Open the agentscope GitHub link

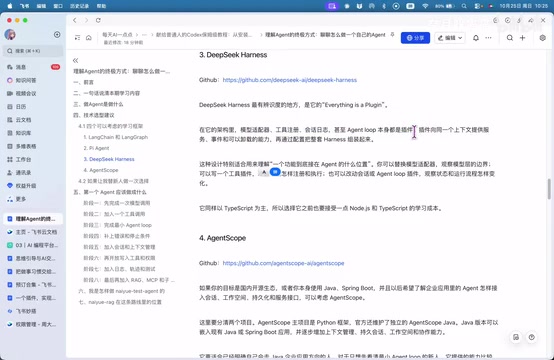(x=283, y=263)
